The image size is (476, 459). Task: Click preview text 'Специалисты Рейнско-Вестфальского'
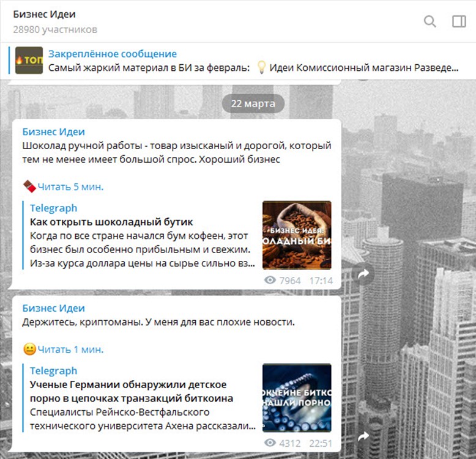119,412
